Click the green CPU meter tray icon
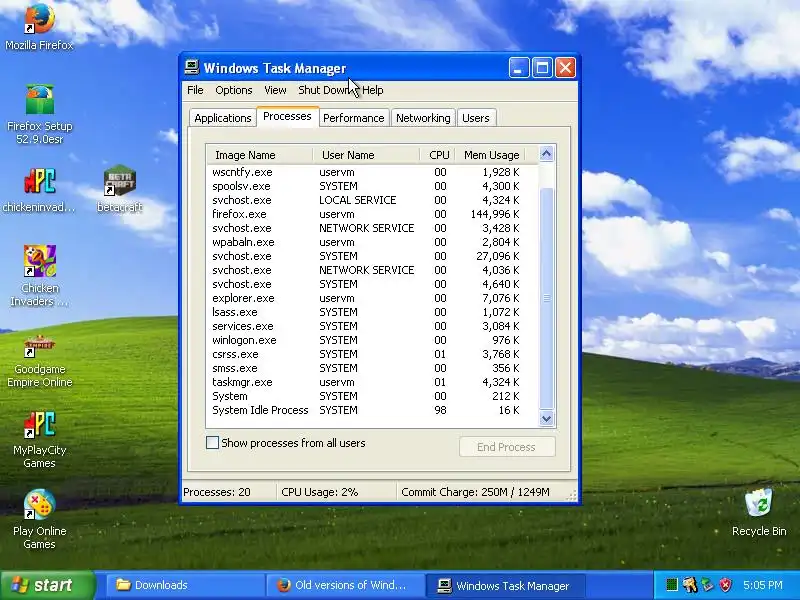The height and width of the screenshot is (600, 800). [x=672, y=585]
